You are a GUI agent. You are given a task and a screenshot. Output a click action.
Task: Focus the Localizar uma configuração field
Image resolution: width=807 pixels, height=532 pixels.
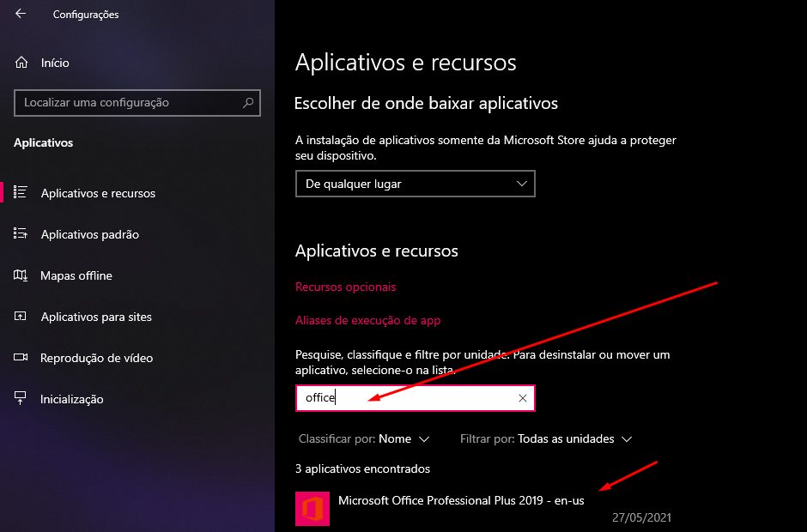click(x=137, y=102)
